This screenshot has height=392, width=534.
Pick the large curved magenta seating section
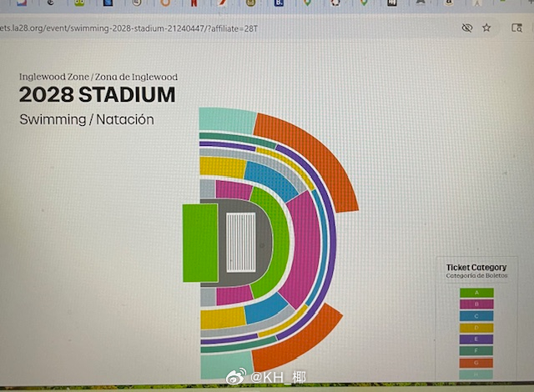point(305,247)
